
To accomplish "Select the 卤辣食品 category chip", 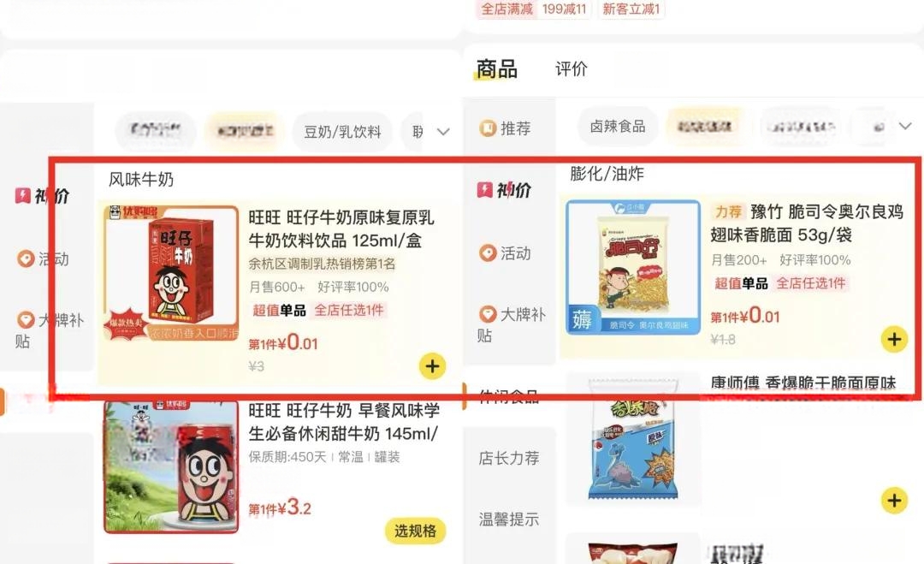I will [618, 126].
